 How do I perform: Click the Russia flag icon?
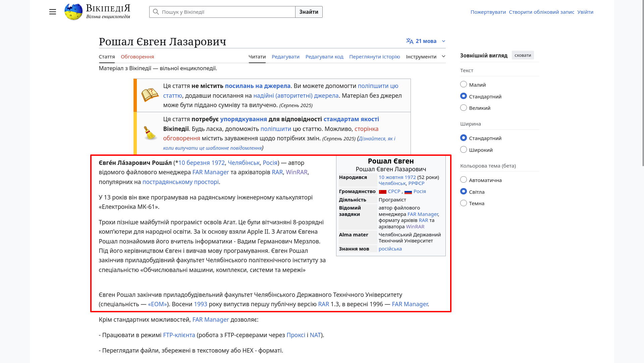click(408, 192)
